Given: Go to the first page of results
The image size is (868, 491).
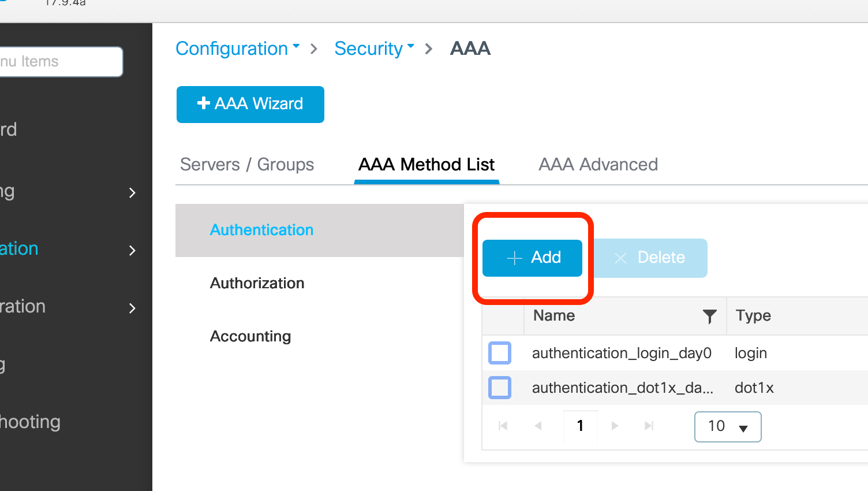Looking at the screenshot, I should tap(503, 426).
